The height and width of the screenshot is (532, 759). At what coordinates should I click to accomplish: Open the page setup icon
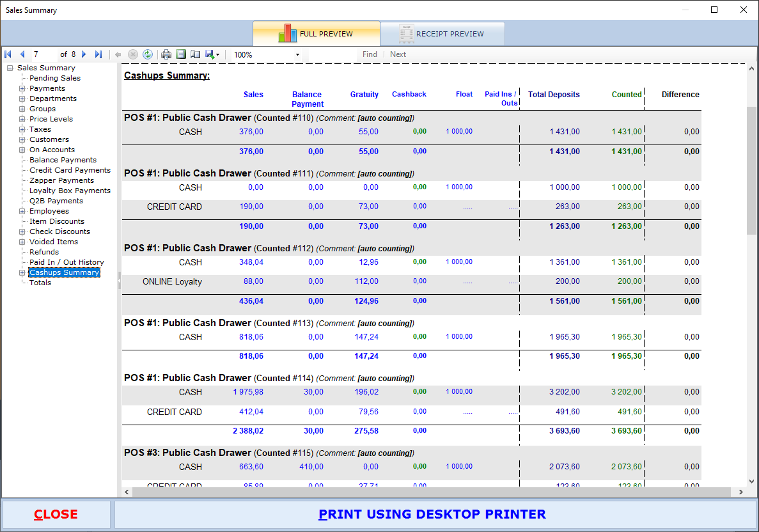[196, 54]
